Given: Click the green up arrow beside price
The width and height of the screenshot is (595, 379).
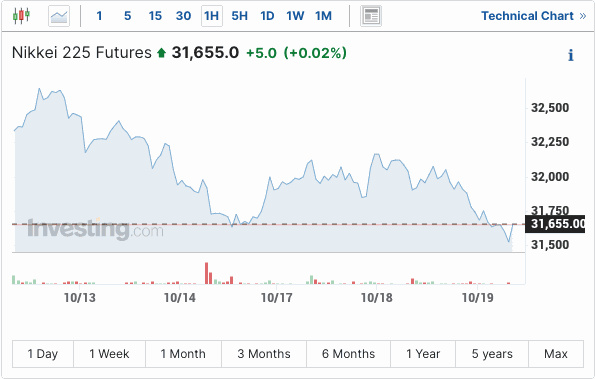Looking at the screenshot, I should coord(162,53).
